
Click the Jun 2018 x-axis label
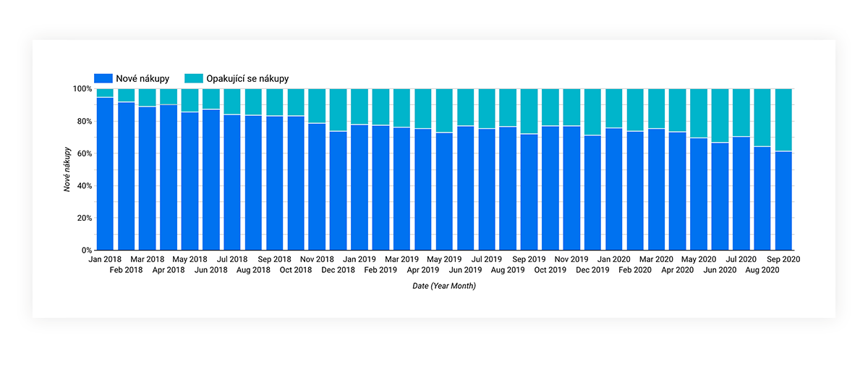(x=211, y=270)
